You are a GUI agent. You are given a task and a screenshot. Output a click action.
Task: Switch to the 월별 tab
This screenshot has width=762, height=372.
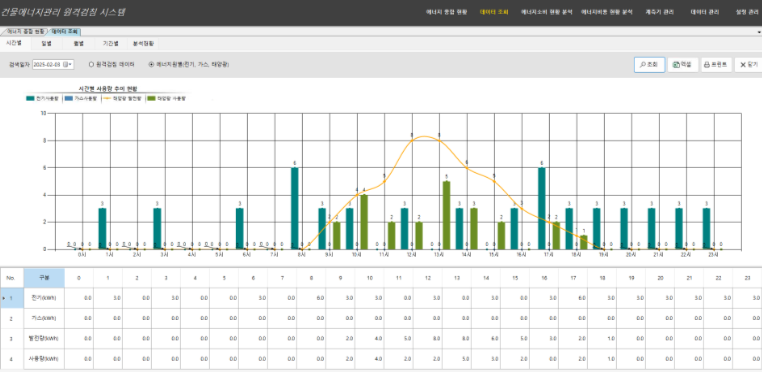pyautogui.click(x=78, y=43)
